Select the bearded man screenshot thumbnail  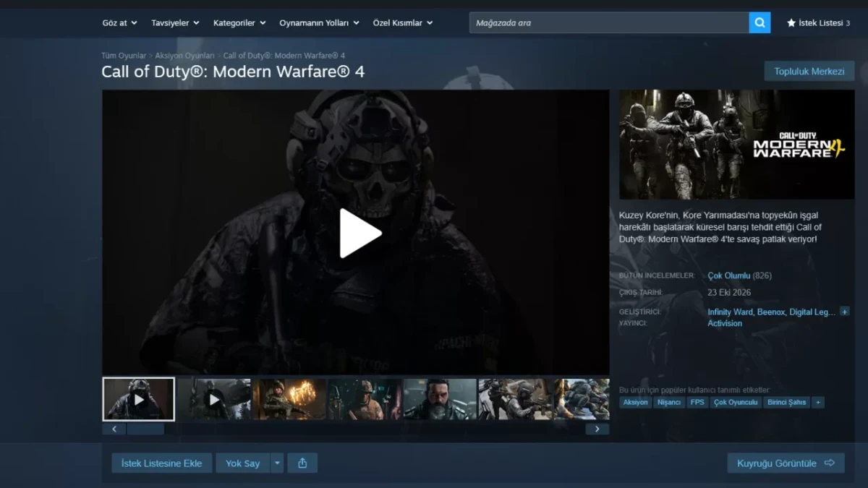tap(440, 399)
